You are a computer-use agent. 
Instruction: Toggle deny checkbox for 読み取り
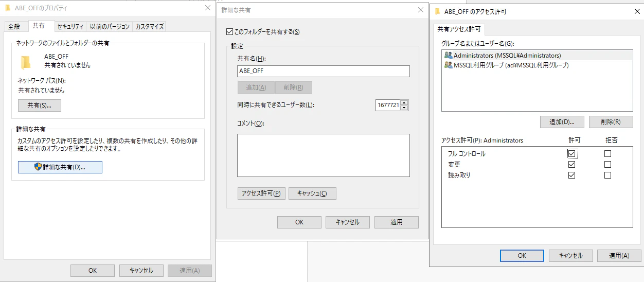coord(608,175)
